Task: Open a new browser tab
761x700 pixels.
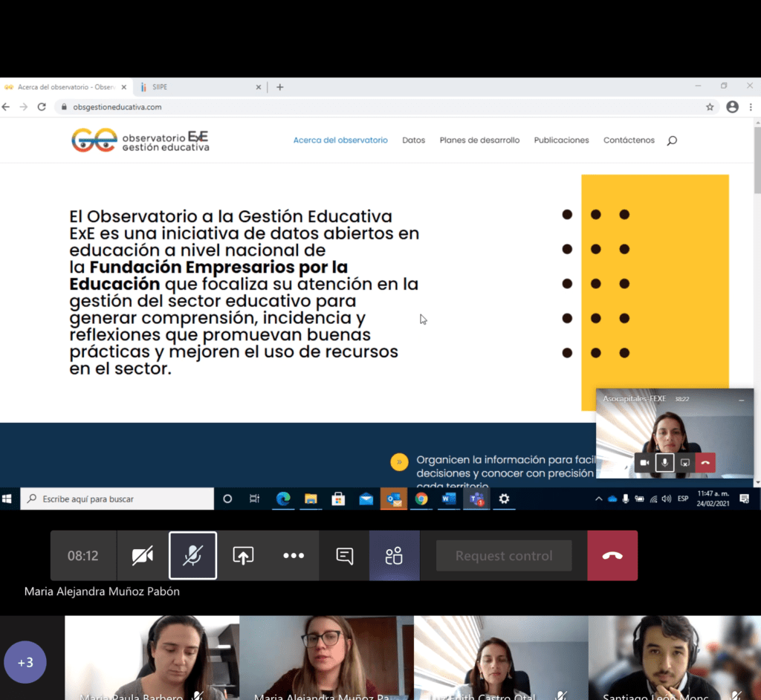Action: click(x=280, y=88)
